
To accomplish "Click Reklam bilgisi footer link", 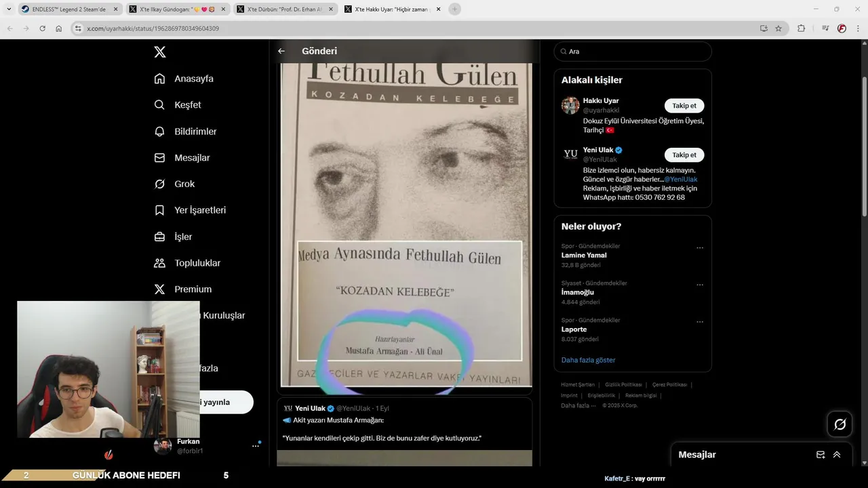I will (641, 395).
